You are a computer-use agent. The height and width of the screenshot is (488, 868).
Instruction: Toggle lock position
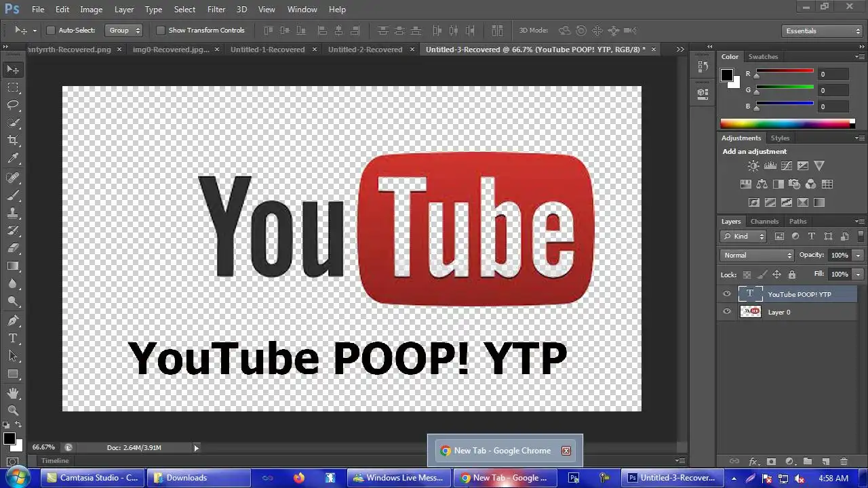(777, 274)
